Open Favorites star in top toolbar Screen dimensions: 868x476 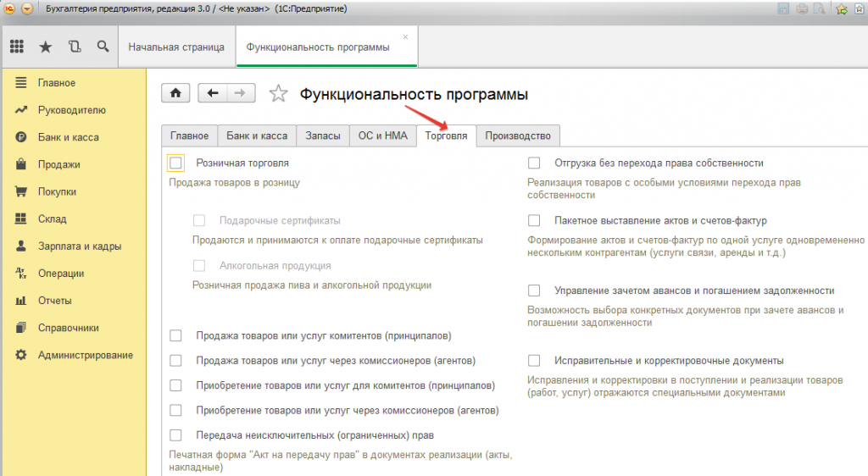tap(46, 47)
